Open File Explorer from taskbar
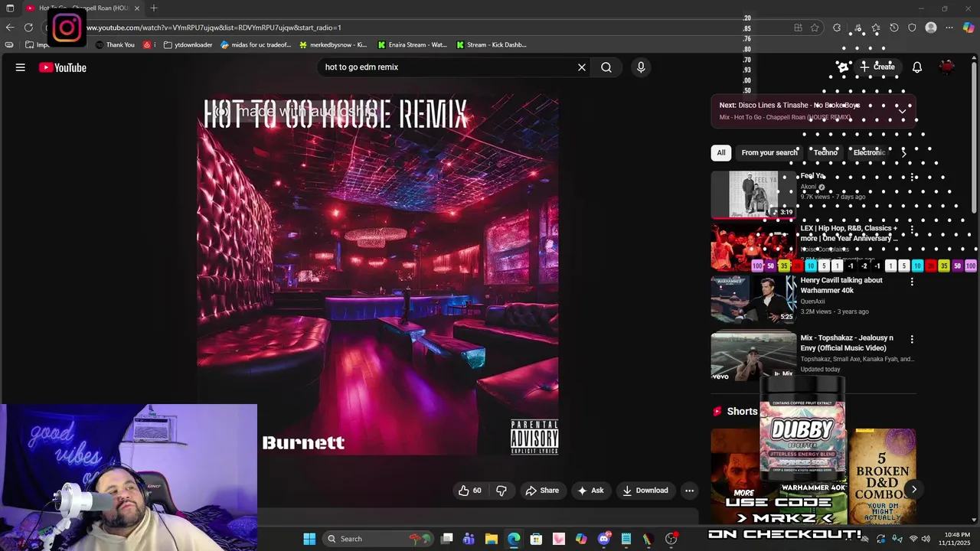The image size is (980, 551). pyautogui.click(x=492, y=539)
